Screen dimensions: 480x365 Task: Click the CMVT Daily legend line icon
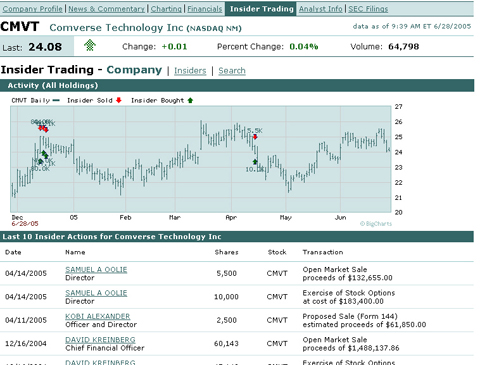(56, 100)
